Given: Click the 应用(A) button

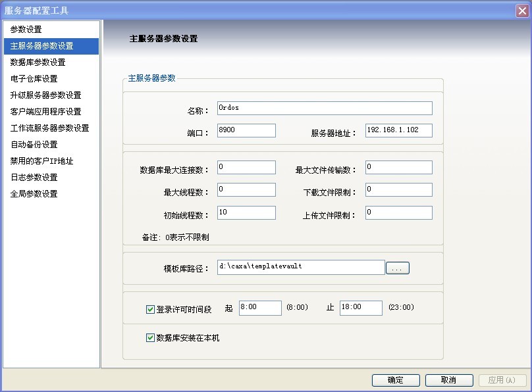Looking at the screenshot, I should (x=502, y=380).
